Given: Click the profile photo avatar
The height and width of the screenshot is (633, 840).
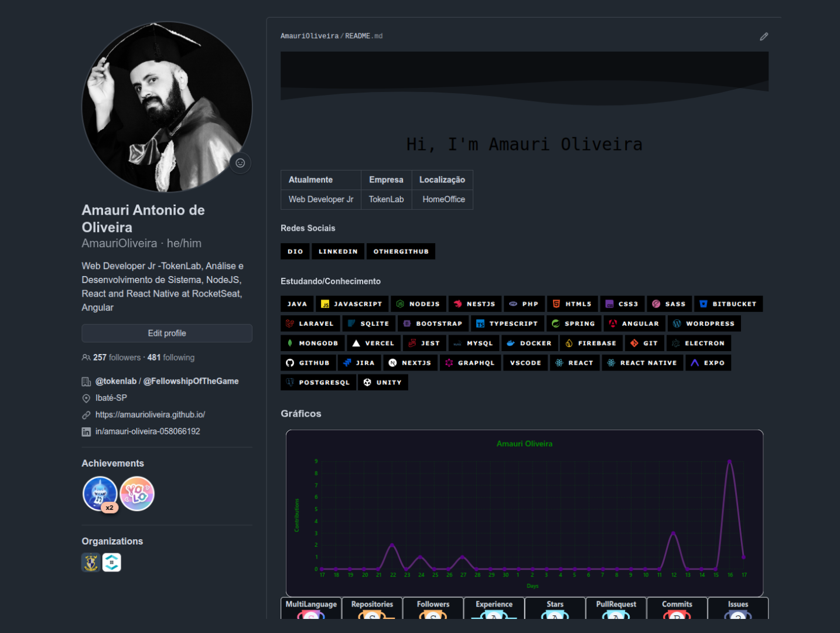Looking at the screenshot, I should click(x=167, y=107).
